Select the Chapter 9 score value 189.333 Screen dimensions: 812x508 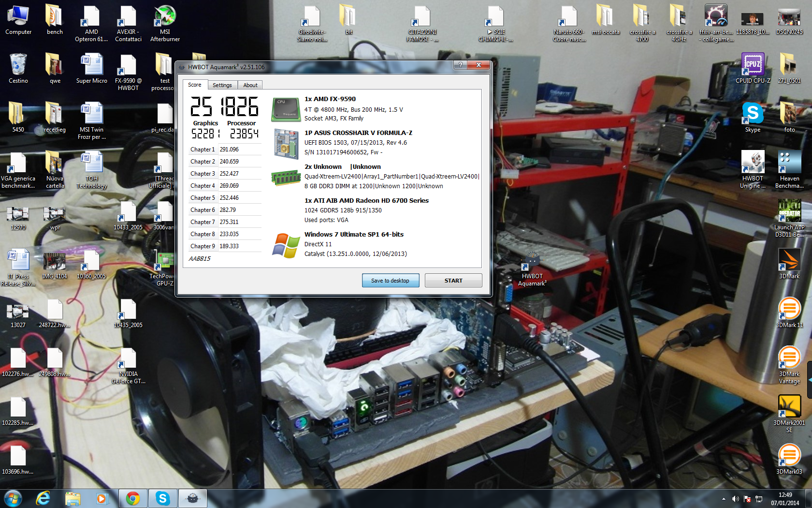(229, 246)
